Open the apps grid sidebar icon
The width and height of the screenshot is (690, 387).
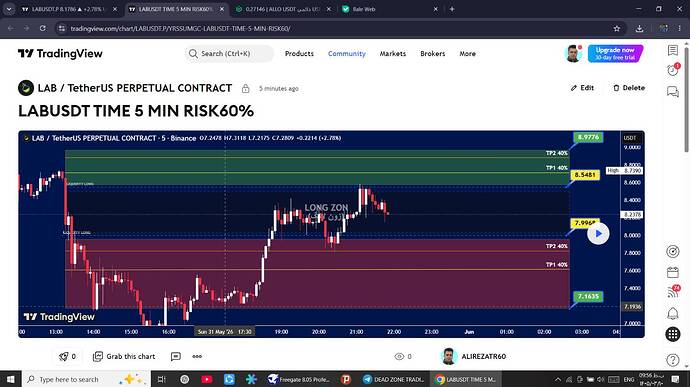672,334
